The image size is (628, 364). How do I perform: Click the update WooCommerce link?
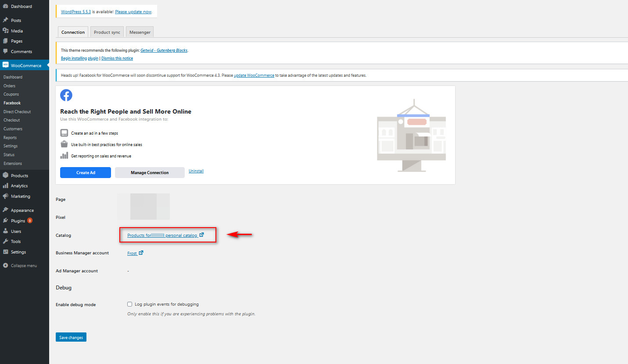coord(254,75)
